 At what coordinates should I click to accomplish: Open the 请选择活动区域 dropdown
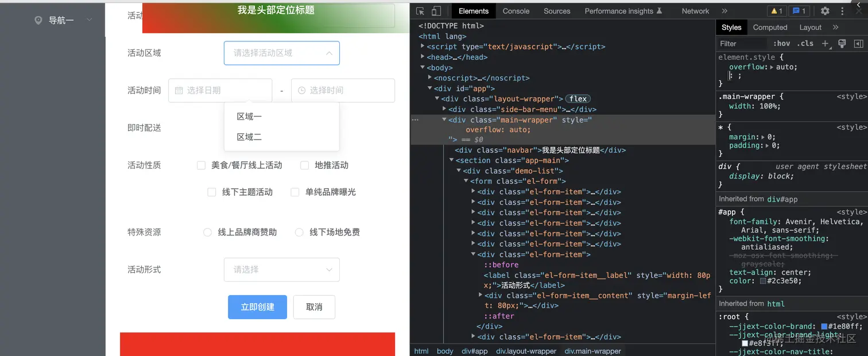(x=282, y=53)
